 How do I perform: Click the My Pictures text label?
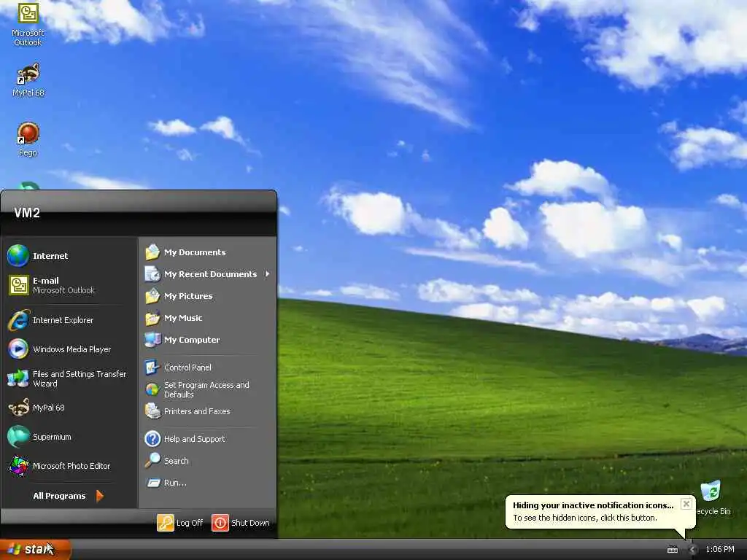click(x=188, y=296)
